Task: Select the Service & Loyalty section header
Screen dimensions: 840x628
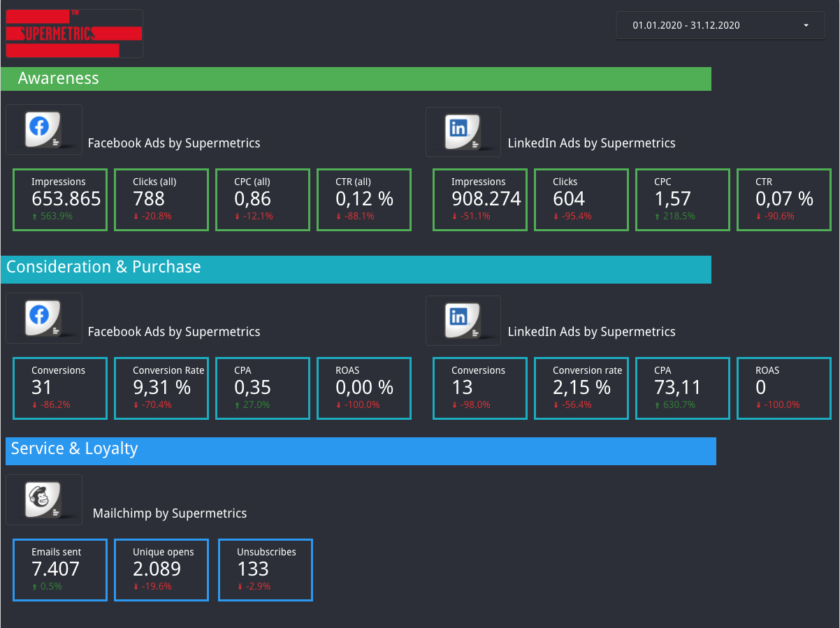Action: [x=361, y=451]
